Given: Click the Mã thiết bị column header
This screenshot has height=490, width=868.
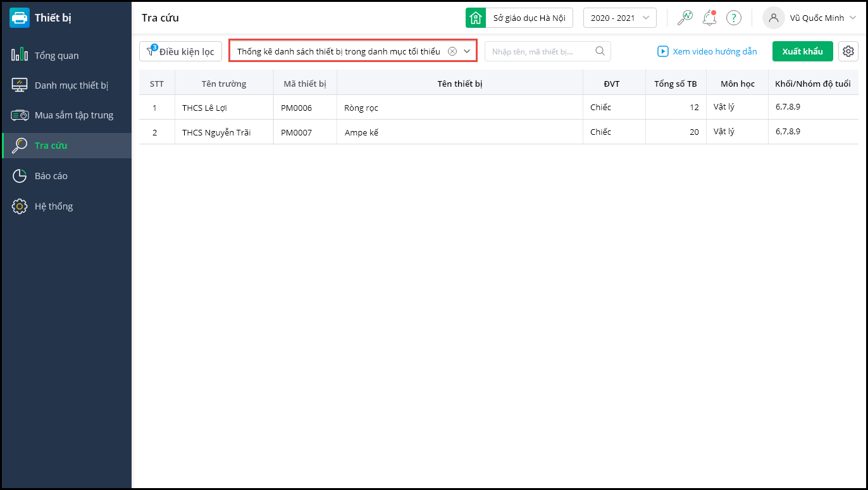Looking at the screenshot, I should click(x=305, y=84).
